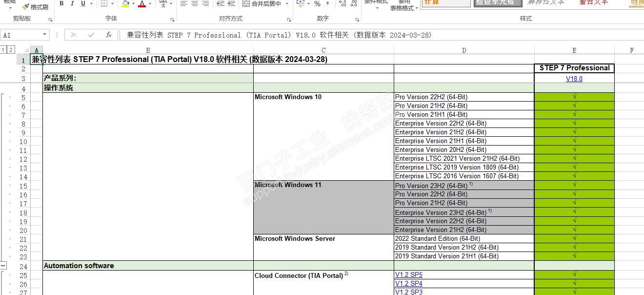Image resolution: width=644 pixels, height=295 pixels.
Task: Increase indent
Action: (232, 3)
